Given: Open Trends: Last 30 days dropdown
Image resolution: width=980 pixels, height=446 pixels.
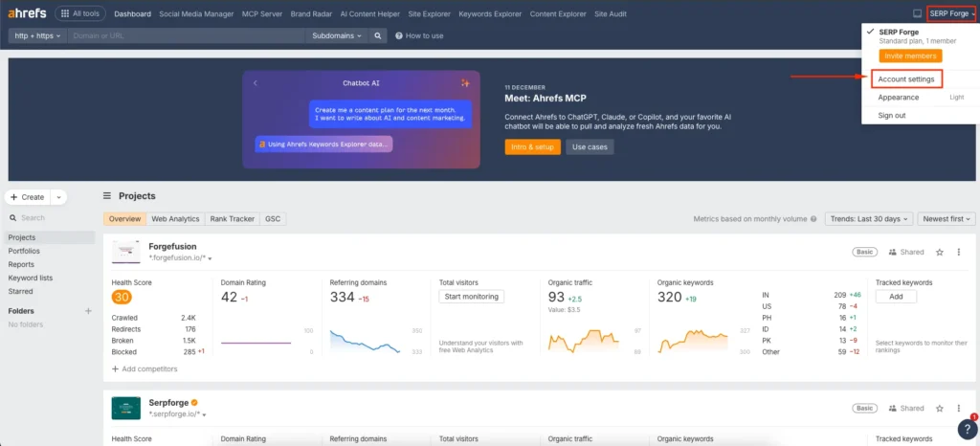Looking at the screenshot, I should pos(867,219).
